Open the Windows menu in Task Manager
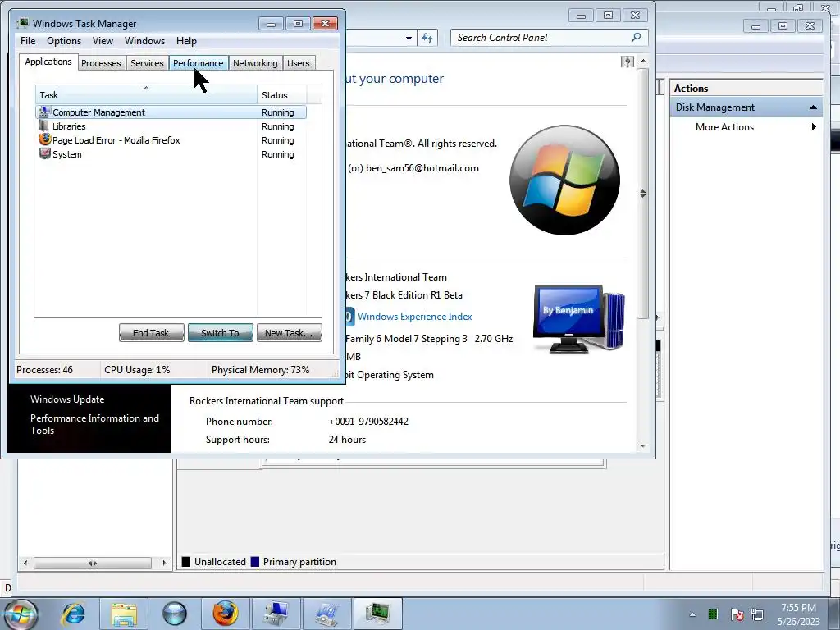This screenshot has height=630, width=840. [x=144, y=41]
